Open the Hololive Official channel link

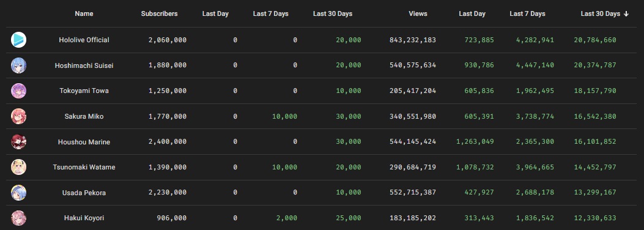coord(84,40)
